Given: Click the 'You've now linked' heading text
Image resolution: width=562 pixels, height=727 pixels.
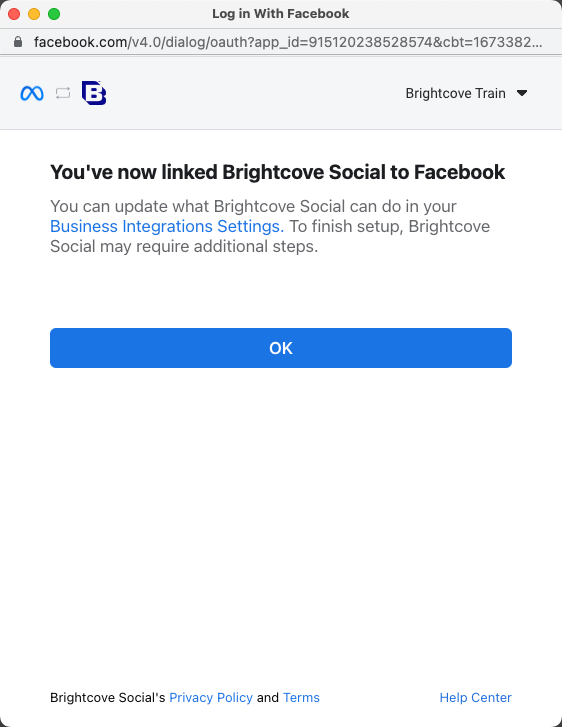Looking at the screenshot, I should [x=277, y=172].
